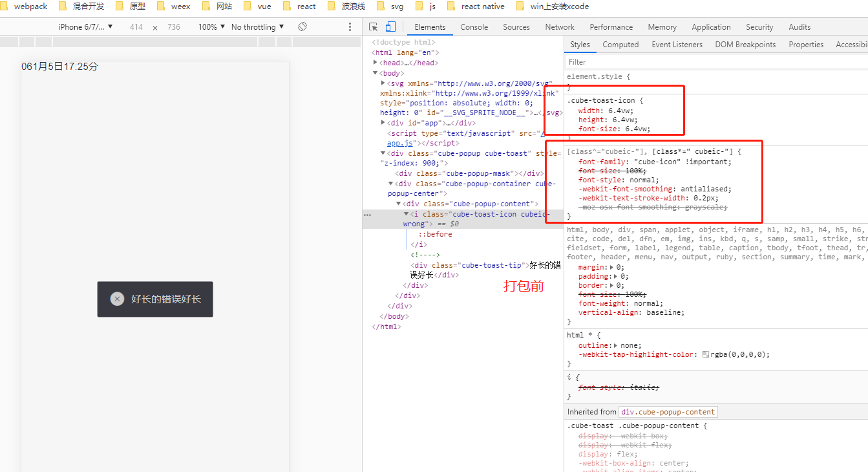
Task: Click the width 6.4vw value
Action: click(x=620, y=111)
